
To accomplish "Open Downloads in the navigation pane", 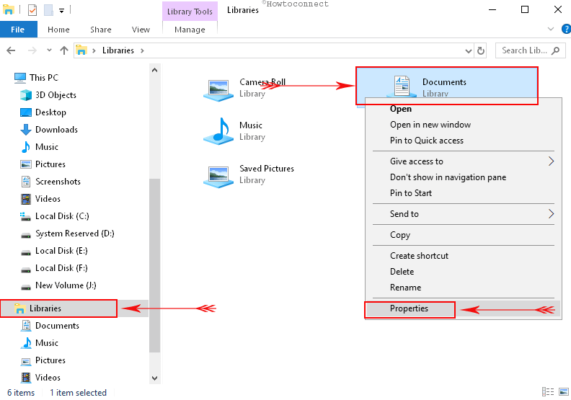I will 49,129.
